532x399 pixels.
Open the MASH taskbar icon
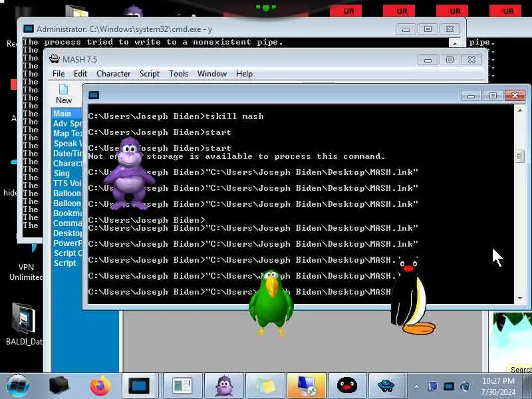[386, 386]
